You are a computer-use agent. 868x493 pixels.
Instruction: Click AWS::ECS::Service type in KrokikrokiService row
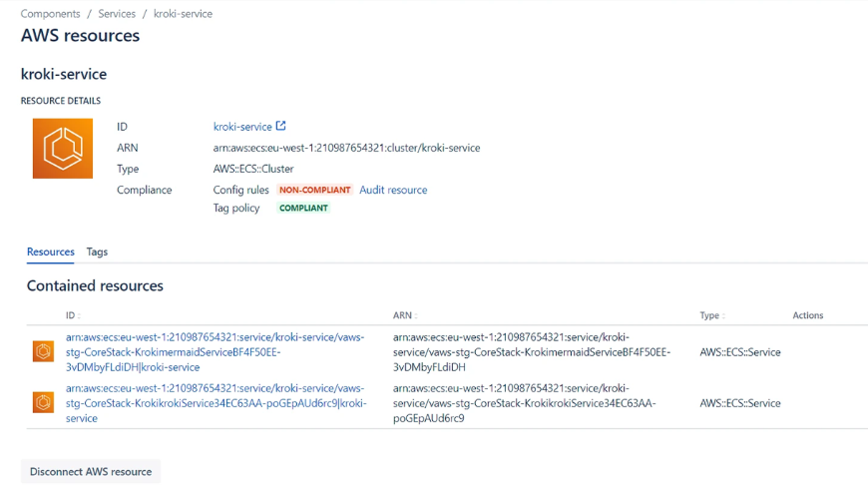tap(740, 403)
